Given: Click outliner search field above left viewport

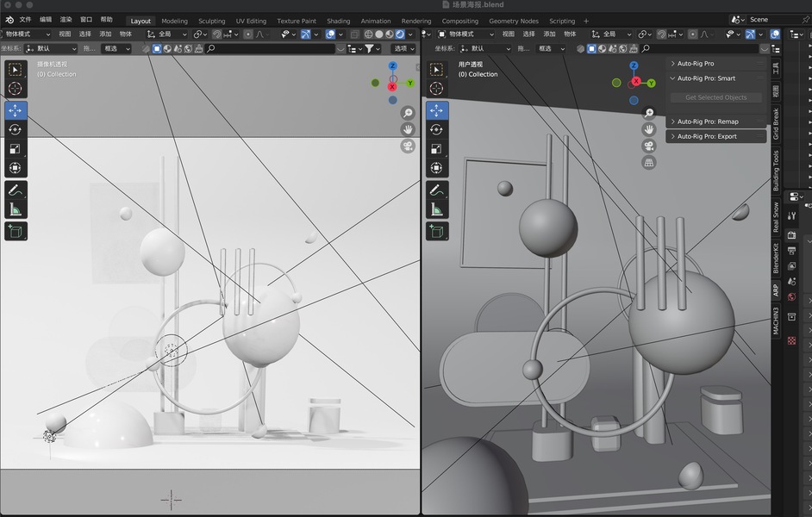Looking at the screenshot, I should click(x=271, y=48).
